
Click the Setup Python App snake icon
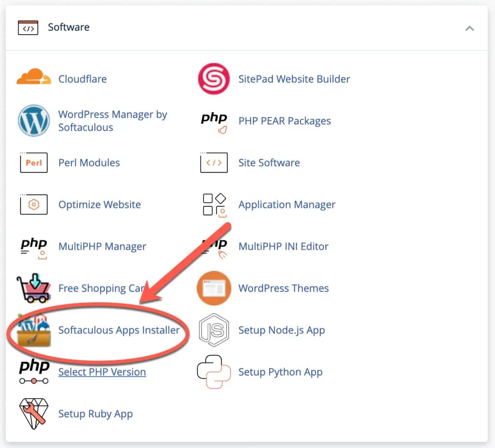coord(214,372)
